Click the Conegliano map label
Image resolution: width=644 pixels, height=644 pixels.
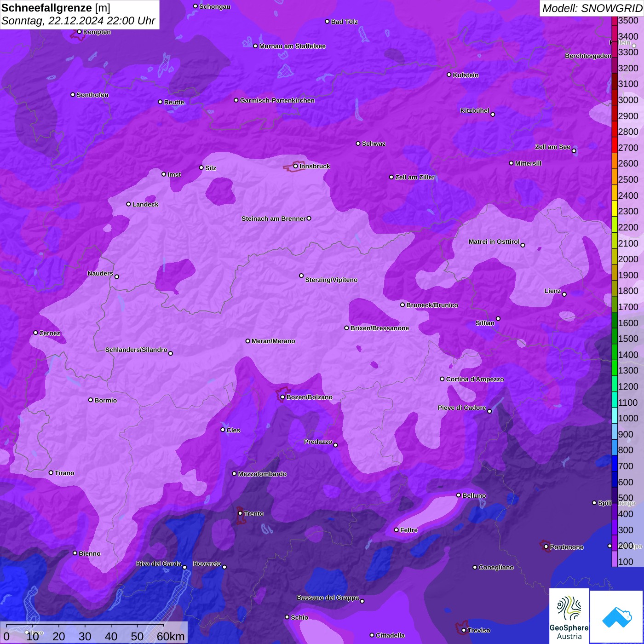coord(496,567)
